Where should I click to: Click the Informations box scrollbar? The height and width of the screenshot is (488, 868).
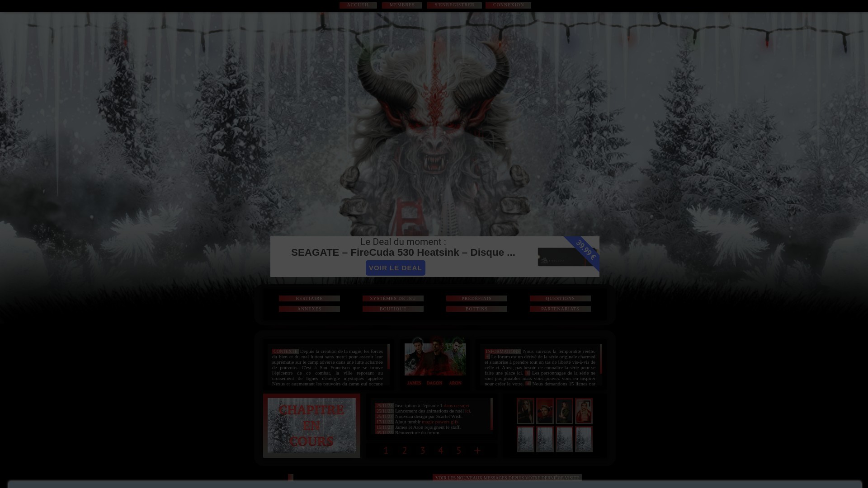click(x=601, y=359)
